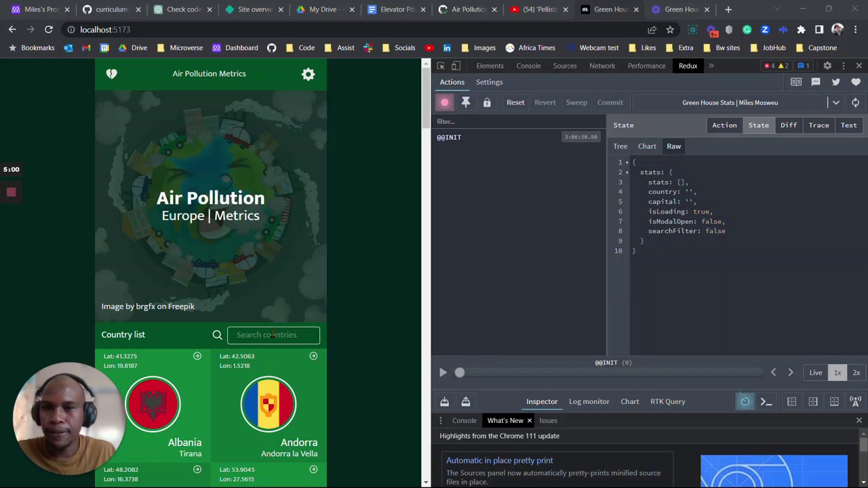Activate the DevTools inspect element picker
The width and height of the screenshot is (868, 488).
click(441, 66)
